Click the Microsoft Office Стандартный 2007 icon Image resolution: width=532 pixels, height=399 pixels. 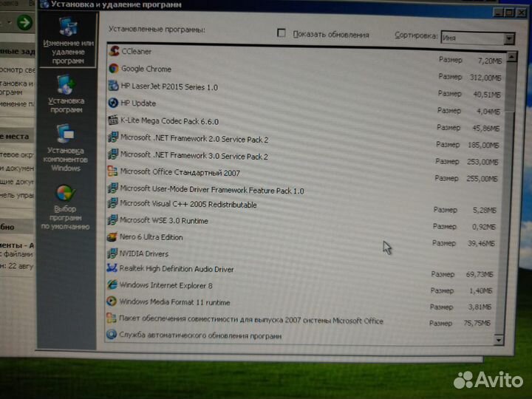[x=112, y=171]
